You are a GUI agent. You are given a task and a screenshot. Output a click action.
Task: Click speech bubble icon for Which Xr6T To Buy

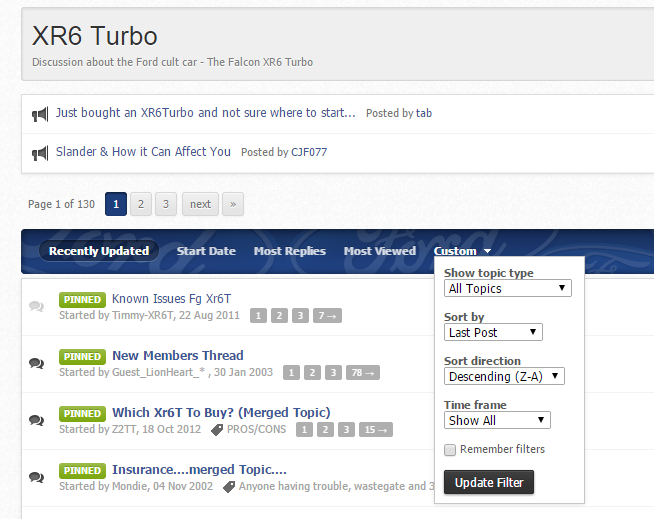(37, 420)
